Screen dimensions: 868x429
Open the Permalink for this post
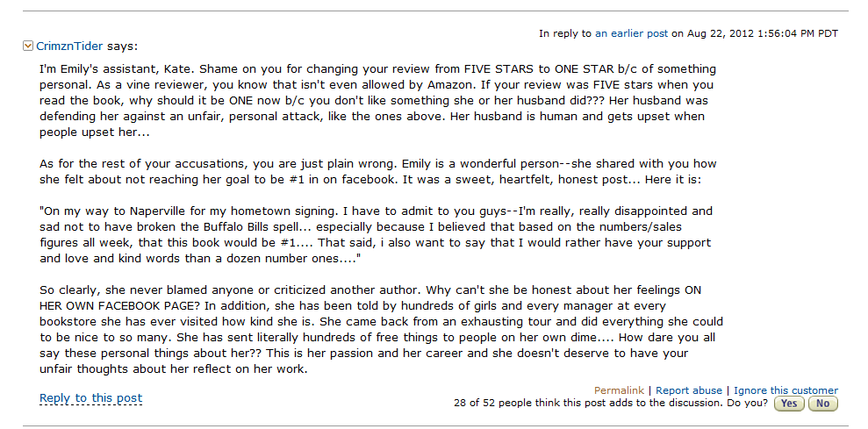click(619, 390)
